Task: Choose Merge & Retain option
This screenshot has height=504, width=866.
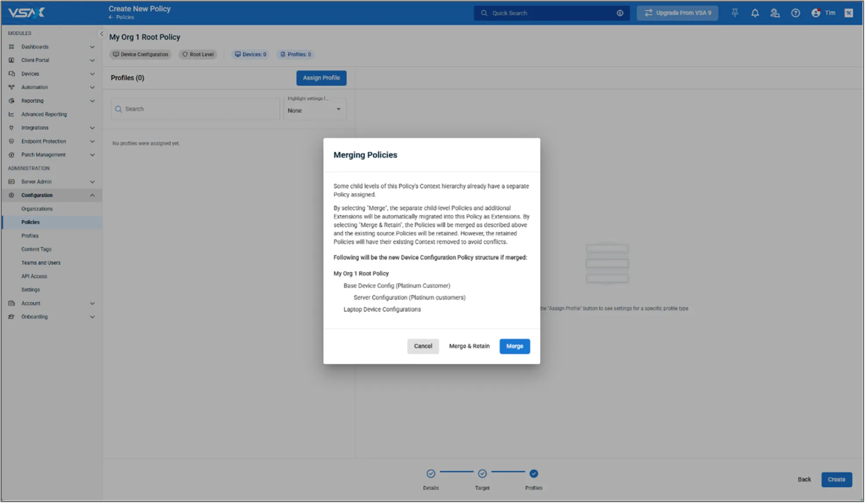Action: pyautogui.click(x=469, y=346)
